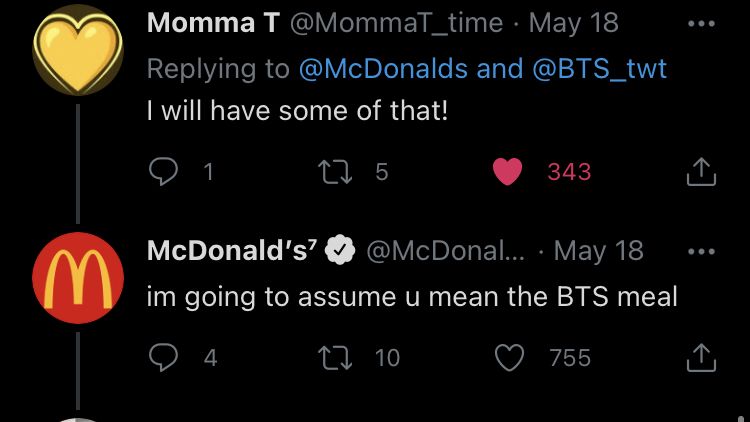Open Momma T's golden heart avatar
The width and height of the screenshot is (750, 422).
coord(78,50)
